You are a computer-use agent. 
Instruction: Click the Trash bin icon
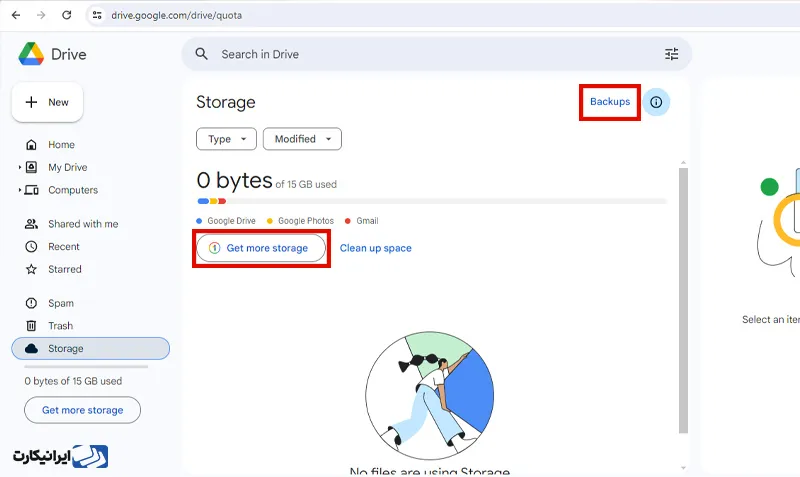click(x=31, y=326)
